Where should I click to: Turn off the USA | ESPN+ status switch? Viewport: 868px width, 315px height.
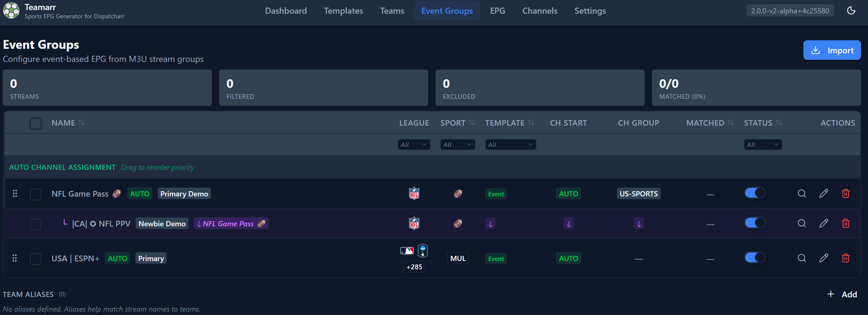point(754,258)
